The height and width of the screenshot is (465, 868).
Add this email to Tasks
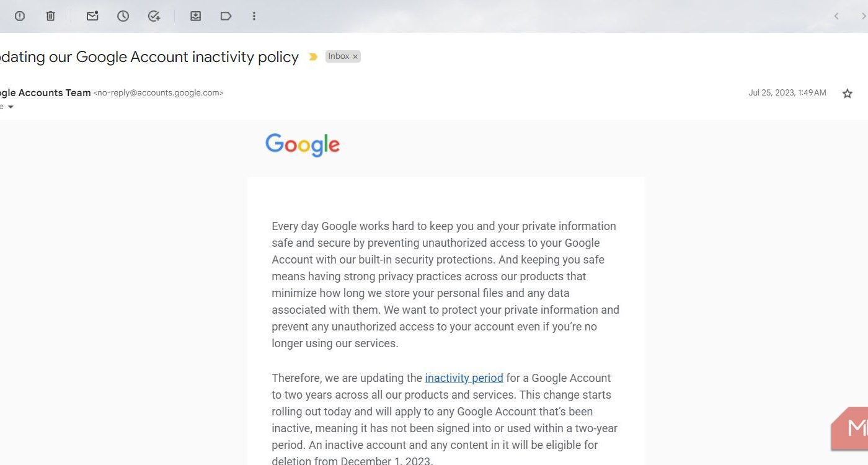154,16
